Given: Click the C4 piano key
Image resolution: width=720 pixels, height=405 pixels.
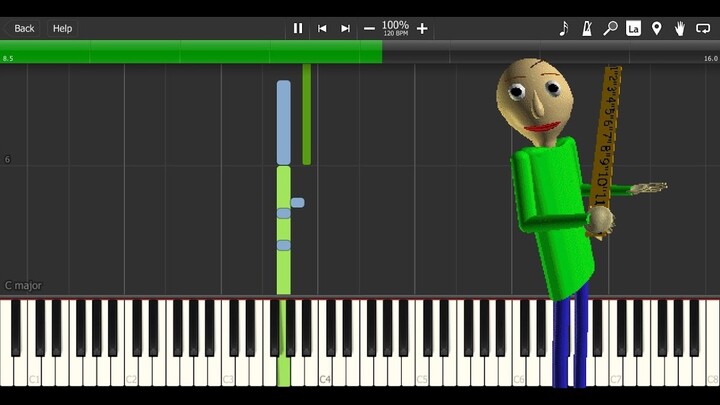Looking at the screenshot, I should (325, 372).
